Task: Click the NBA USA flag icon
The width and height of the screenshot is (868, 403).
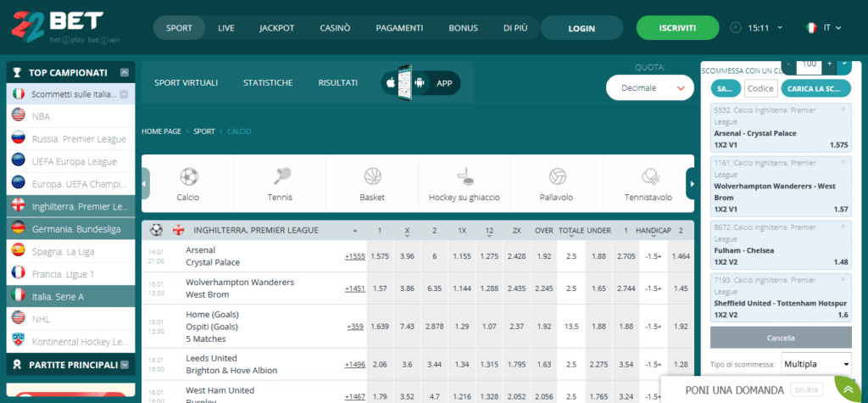Action: (x=19, y=116)
